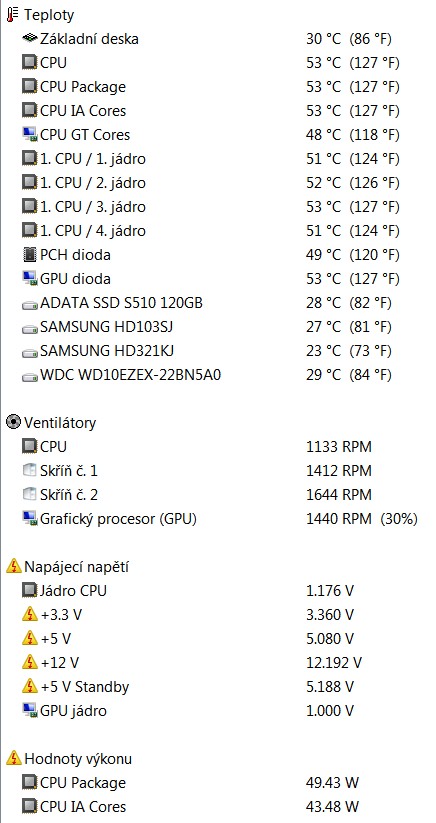Click the warning icon beside Napájecí napětí
The image size is (436, 823).
pyautogui.click(x=14, y=566)
